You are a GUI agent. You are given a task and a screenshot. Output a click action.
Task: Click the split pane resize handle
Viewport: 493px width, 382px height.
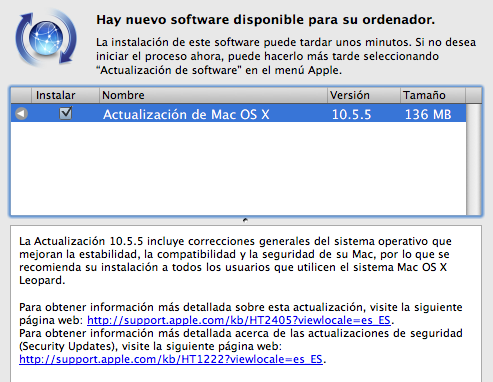[x=245, y=220]
